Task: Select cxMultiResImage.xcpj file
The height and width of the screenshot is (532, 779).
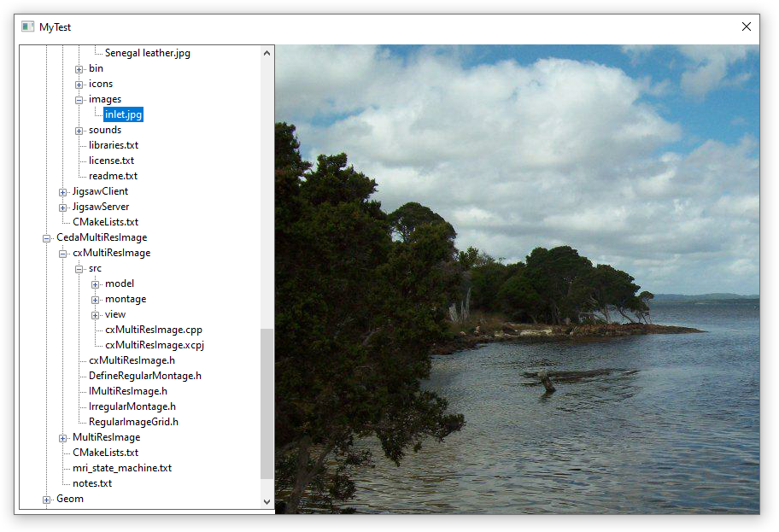Action: click(155, 345)
